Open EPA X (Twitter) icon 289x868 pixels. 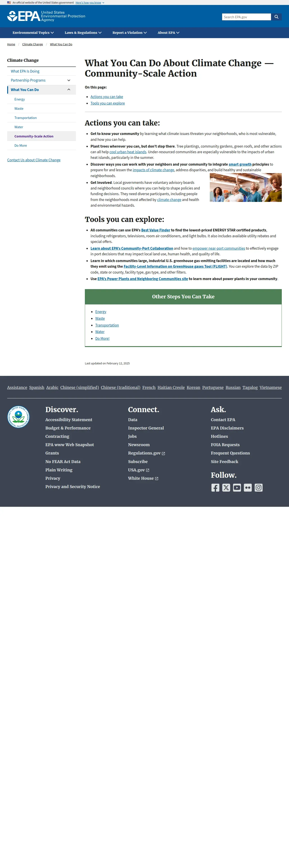pos(226,488)
